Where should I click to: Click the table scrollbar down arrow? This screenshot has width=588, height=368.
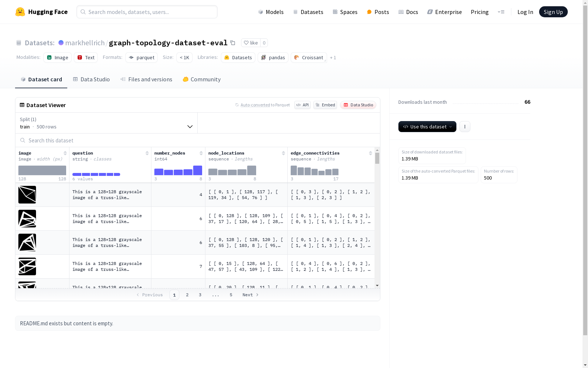[377, 286]
